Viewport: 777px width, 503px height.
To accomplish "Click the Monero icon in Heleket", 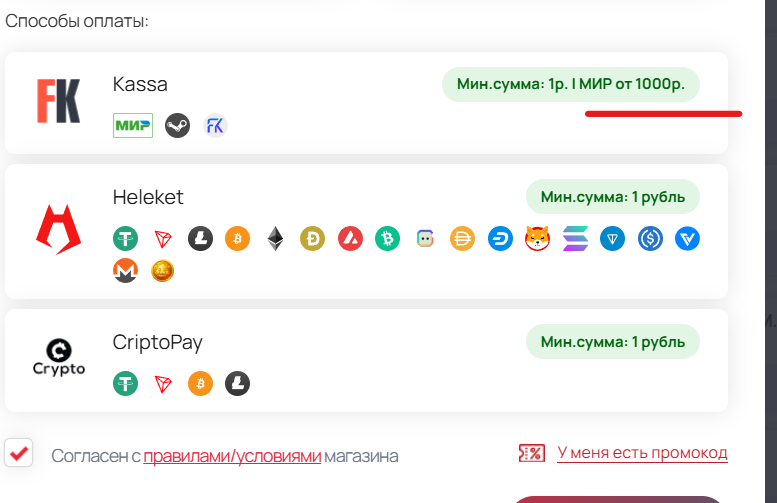I will click(x=125, y=271).
